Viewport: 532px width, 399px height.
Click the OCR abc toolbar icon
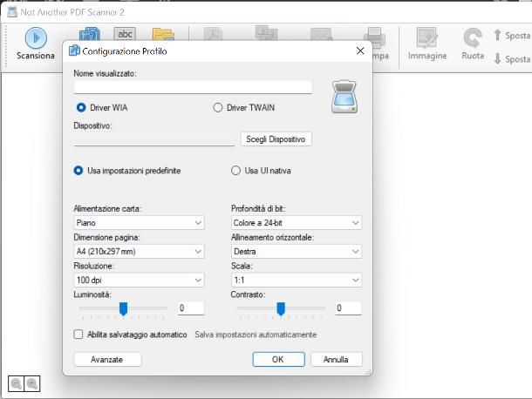[x=125, y=34]
